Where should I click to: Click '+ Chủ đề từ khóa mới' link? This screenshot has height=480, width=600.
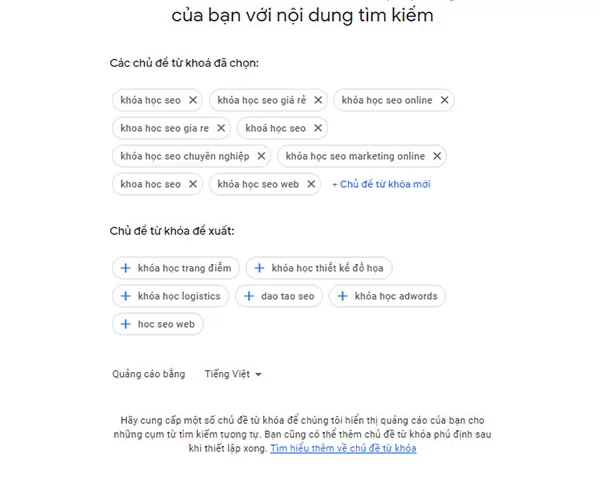[381, 184]
